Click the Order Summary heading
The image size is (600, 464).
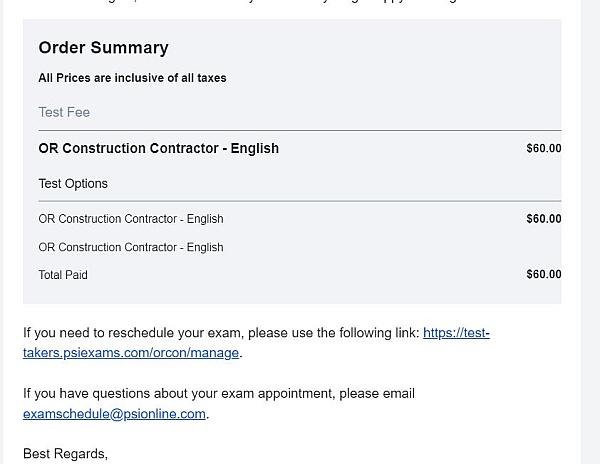tap(103, 48)
